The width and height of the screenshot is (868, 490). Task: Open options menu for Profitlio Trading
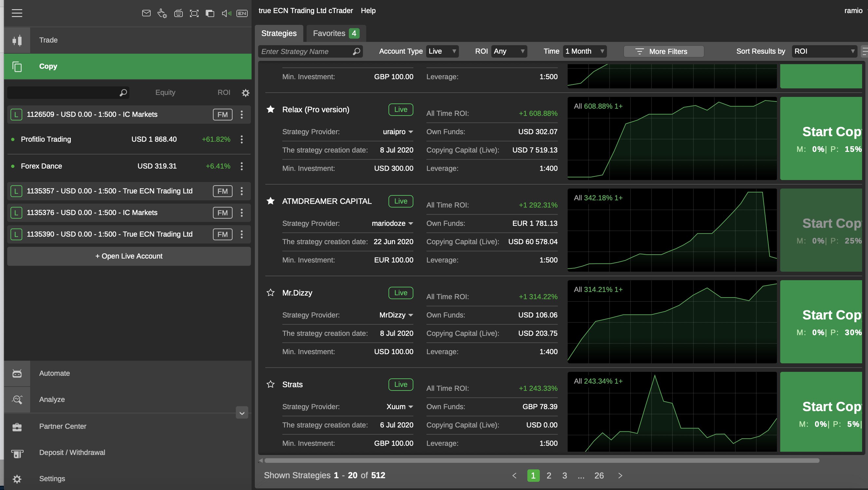242,139
